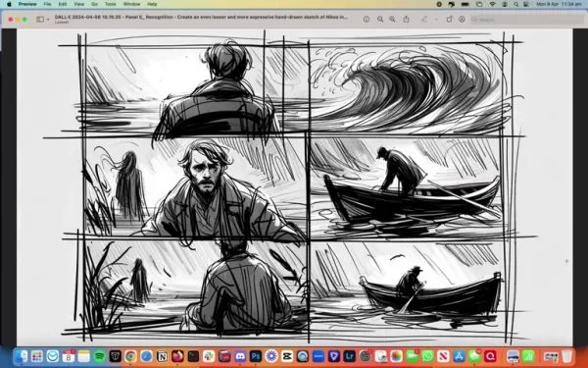Screen dimensions: 588x368
Task: Open Control Center in menu bar
Action: [526, 4]
